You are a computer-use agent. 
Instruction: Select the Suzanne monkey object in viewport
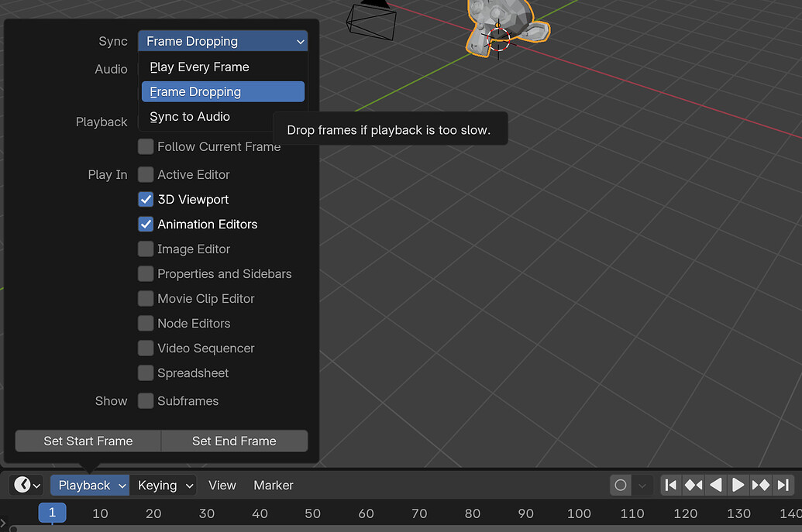coord(506,23)
